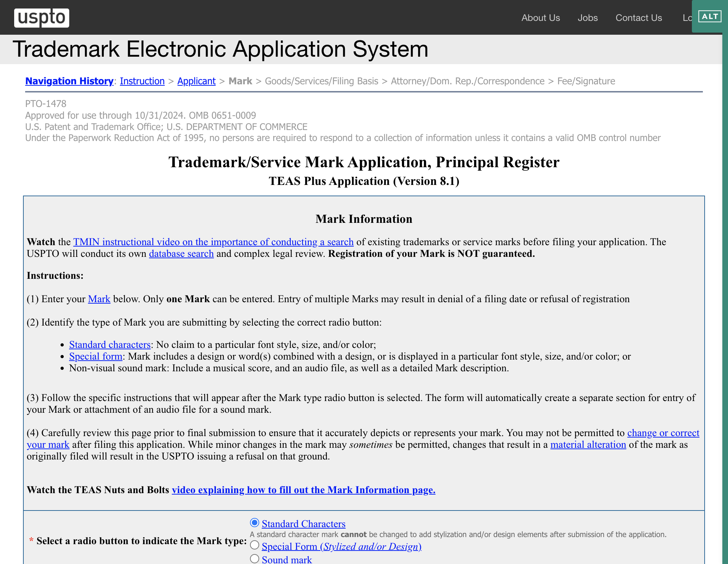Click the Mark Information heading
This screenshot has width=728, height=564.
(x=364, y=219)
